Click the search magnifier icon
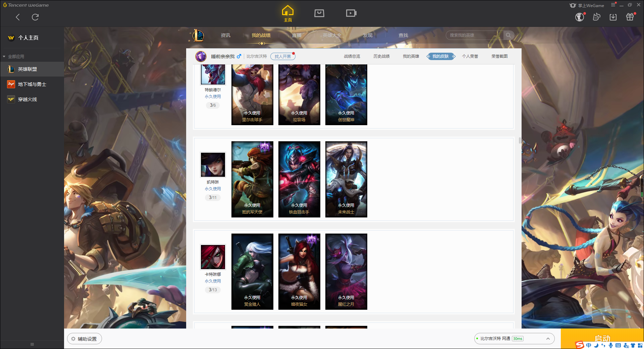Screen dimensions: 644x349 click(x=508, y=35)
